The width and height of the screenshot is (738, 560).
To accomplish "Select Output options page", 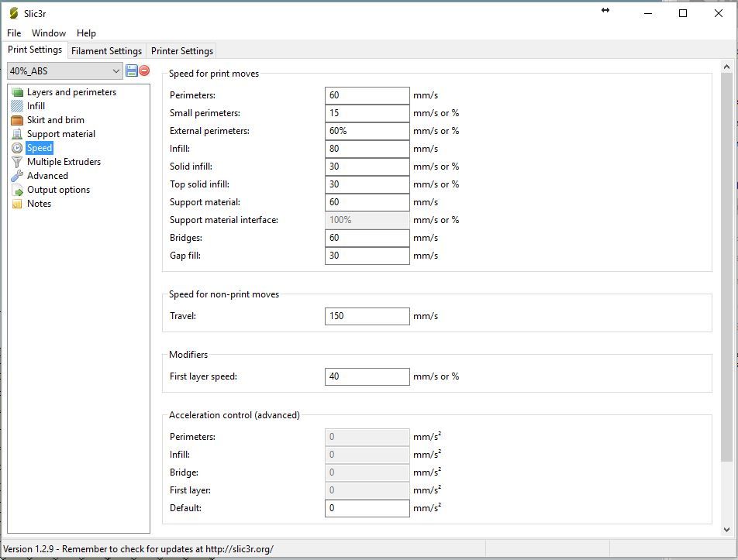I will click(x=58, y=190).
